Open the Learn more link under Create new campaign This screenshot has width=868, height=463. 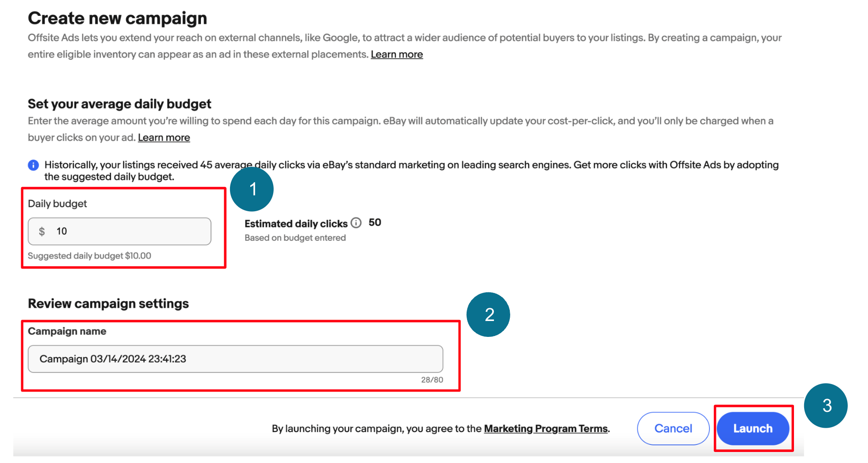pyautogui.click(x=396, y=54)
